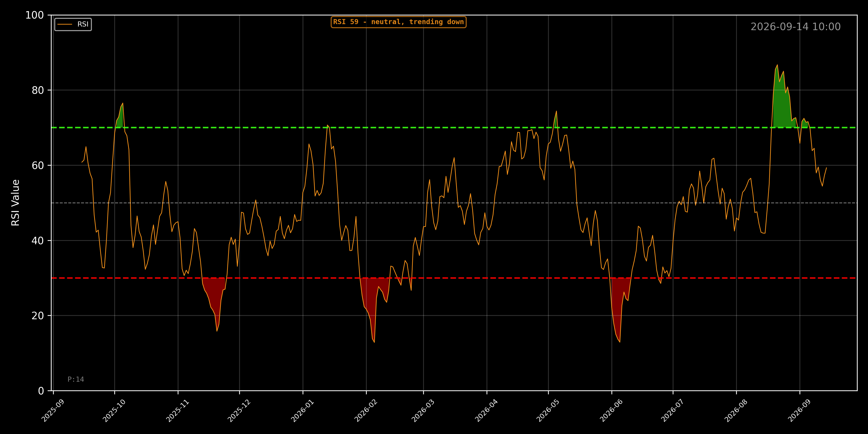Click the 2026-04 x-axis date label
The height and width of the screenshot is (434, 868).
tap(487, 410)
